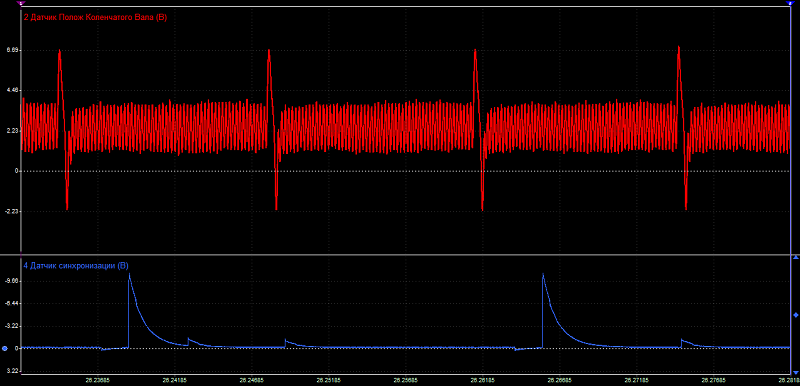Click the first tall red crankshaft peak

[60, 50]
